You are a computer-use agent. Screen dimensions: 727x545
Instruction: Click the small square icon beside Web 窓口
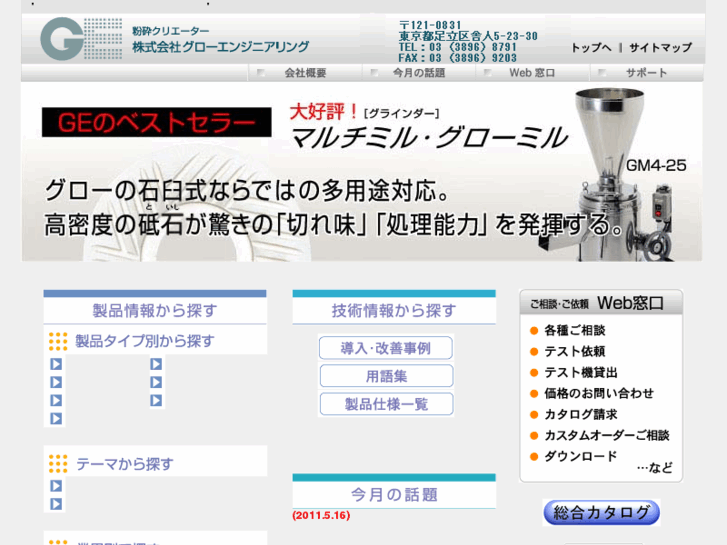[488, 73]
